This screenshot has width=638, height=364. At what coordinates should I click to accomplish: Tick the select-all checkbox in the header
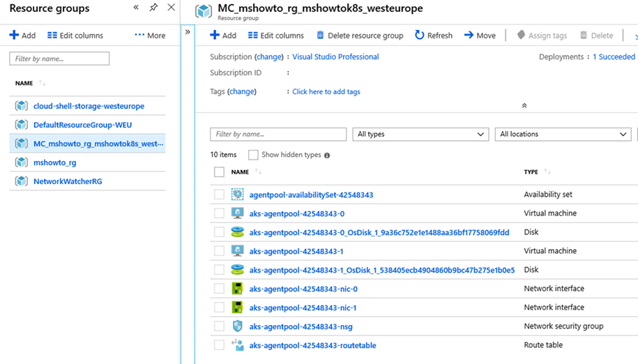point(219,172)
